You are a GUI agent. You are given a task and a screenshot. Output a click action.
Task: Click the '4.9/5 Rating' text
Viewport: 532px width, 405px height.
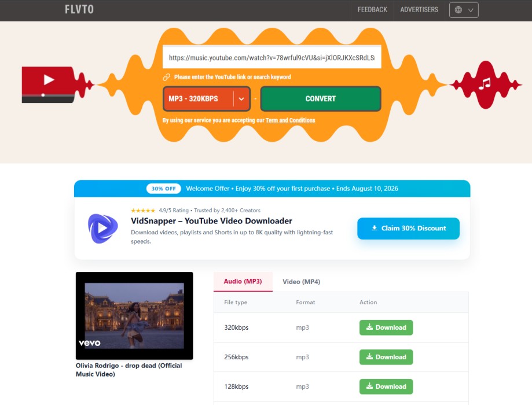coord(174,210)
